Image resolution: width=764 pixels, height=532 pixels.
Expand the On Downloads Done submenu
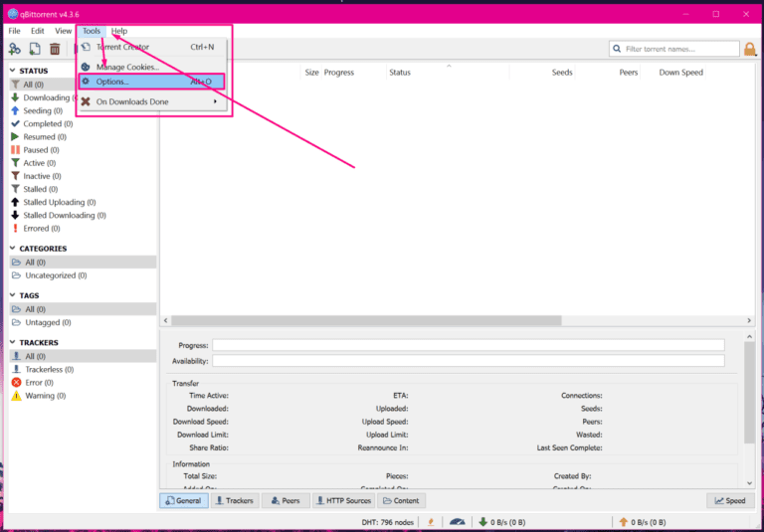coord(152,101)
